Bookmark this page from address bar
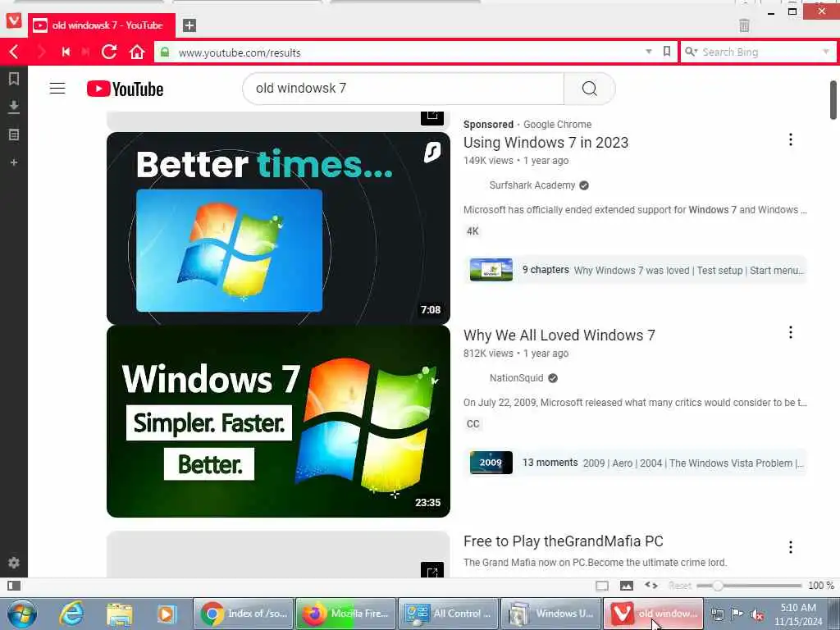Viewport: 840px width, 630px height. (x=666, y=52)
